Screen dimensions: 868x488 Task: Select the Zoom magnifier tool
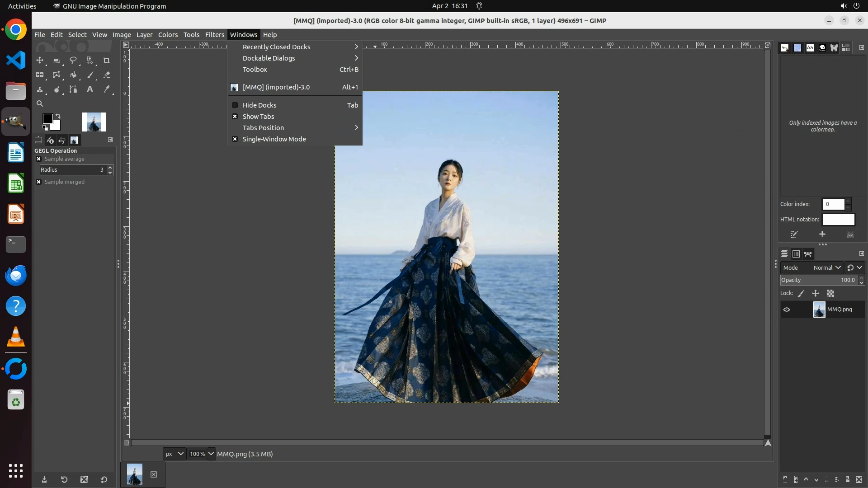[x=40, y=104]
